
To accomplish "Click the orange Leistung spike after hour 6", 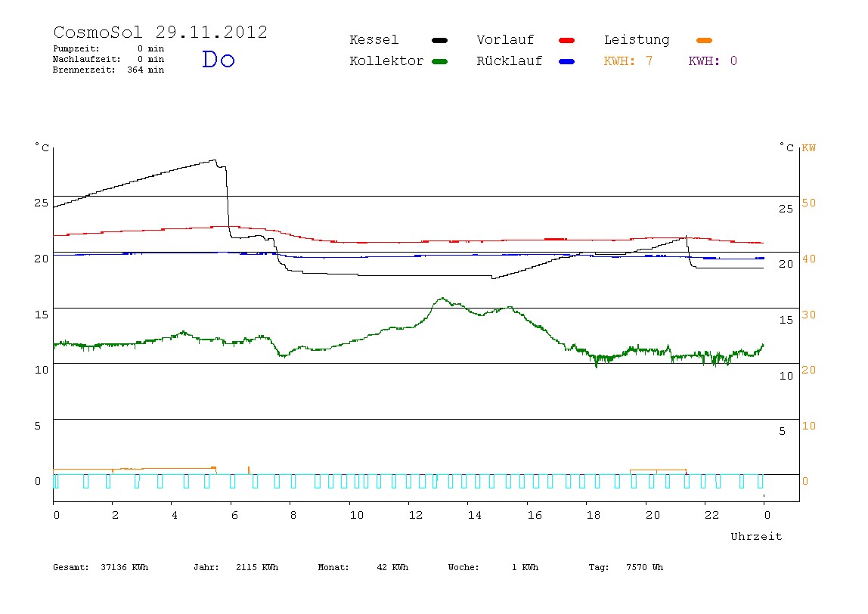I will pyautogui.click(x=249, y=470).
